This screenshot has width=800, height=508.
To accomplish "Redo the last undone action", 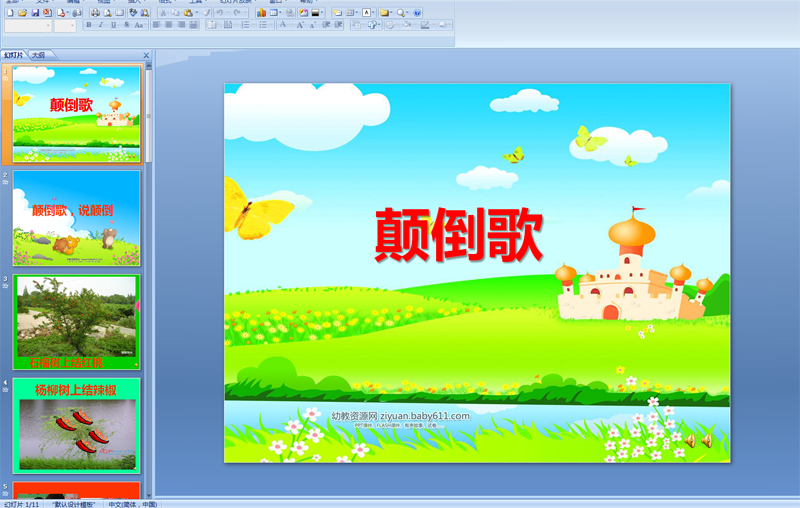I will (x=237, y=12).
